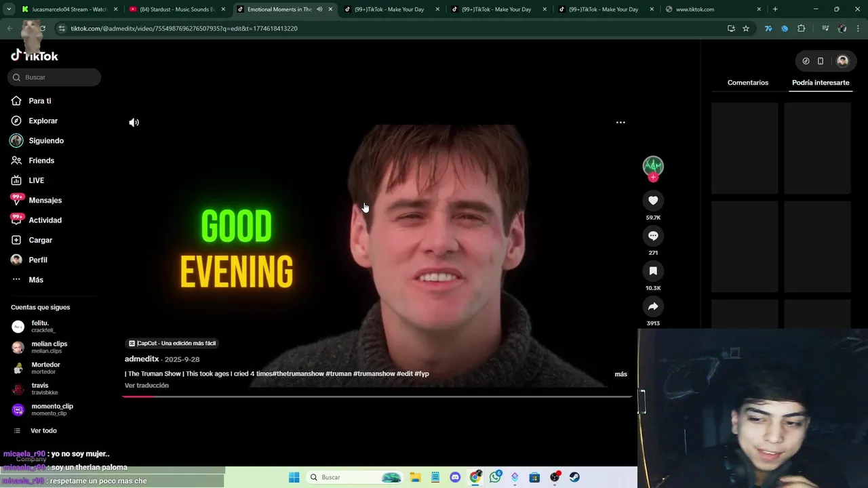Viewport: 868px width, 488px height.
Task: Click the address bar URL
Action: [184, 28]
